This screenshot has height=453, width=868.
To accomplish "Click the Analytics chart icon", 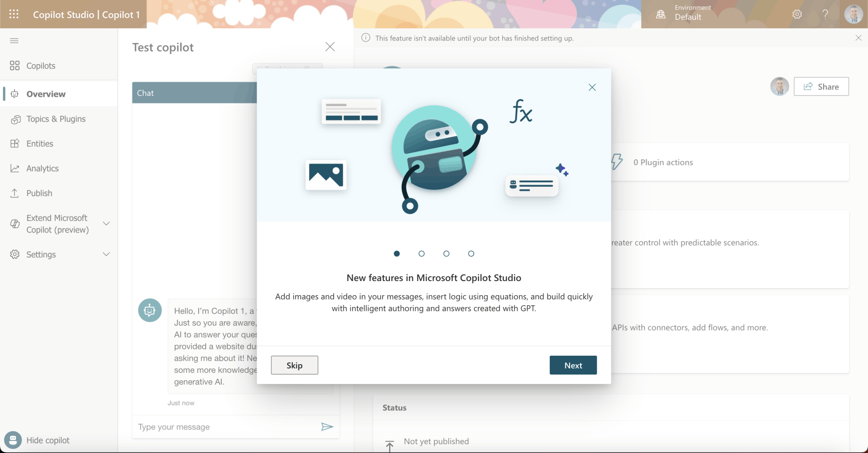I will 15,169.
